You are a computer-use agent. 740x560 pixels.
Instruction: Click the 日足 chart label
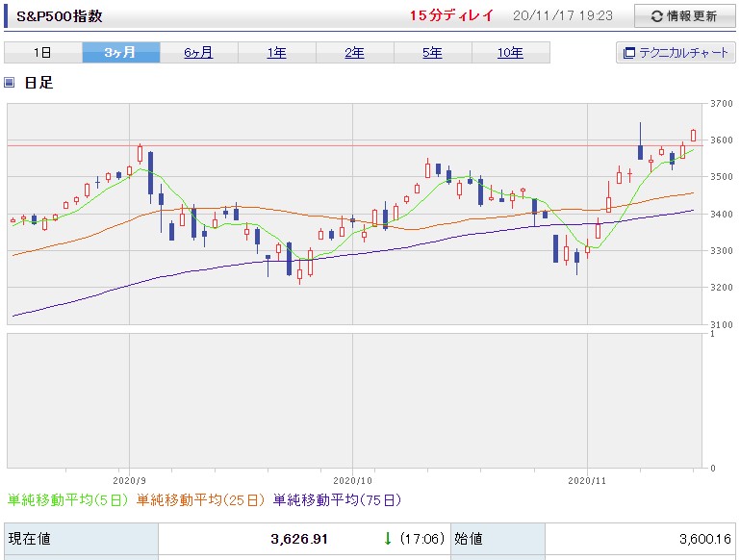click(x=38, y=83)
